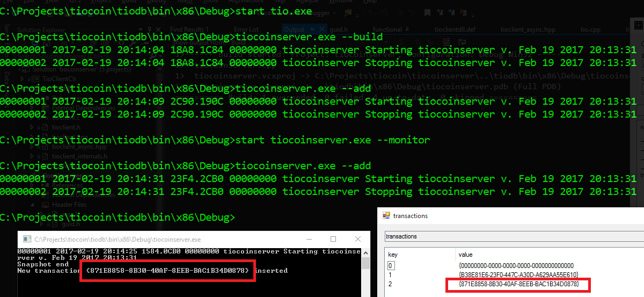The image size is (644, 297).
Task: Select the row with key 1
Action: pyautogui.click(x=391, y=274)
